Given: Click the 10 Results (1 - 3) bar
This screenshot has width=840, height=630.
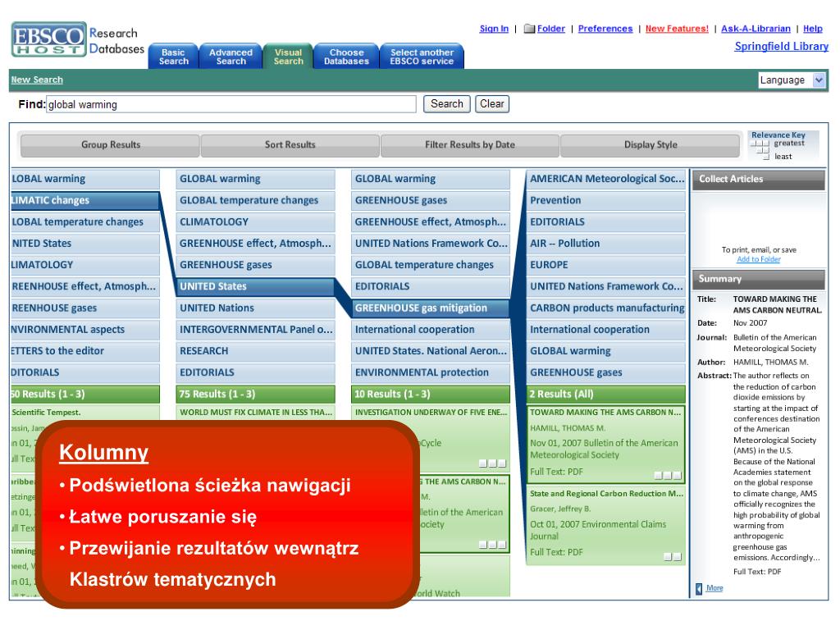Looking at the screenshot, I should point(430,395).
